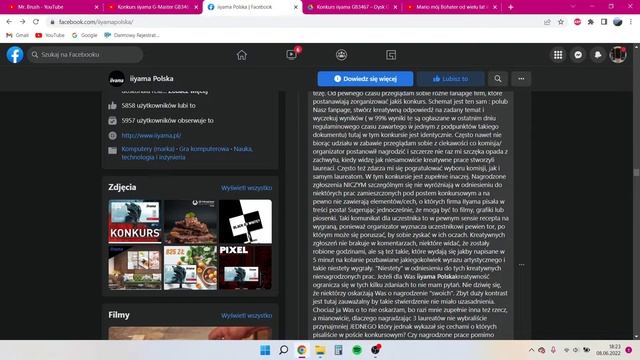This screenshot has height=360, width=640.
Task: Switch to Mario mój Bohater tab
Action: point(451,7)
